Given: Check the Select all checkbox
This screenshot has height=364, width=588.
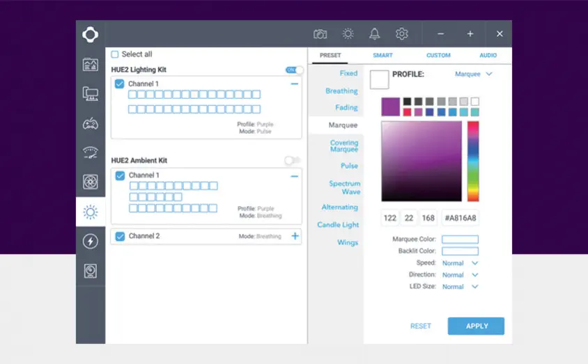Looking at the screenshot, I should point(115,54).
